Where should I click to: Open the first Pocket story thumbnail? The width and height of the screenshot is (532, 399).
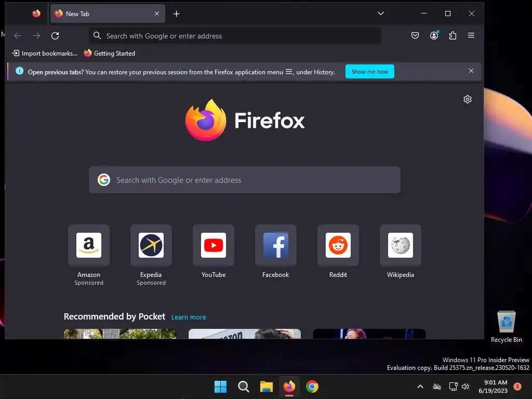tap(120, 334)
